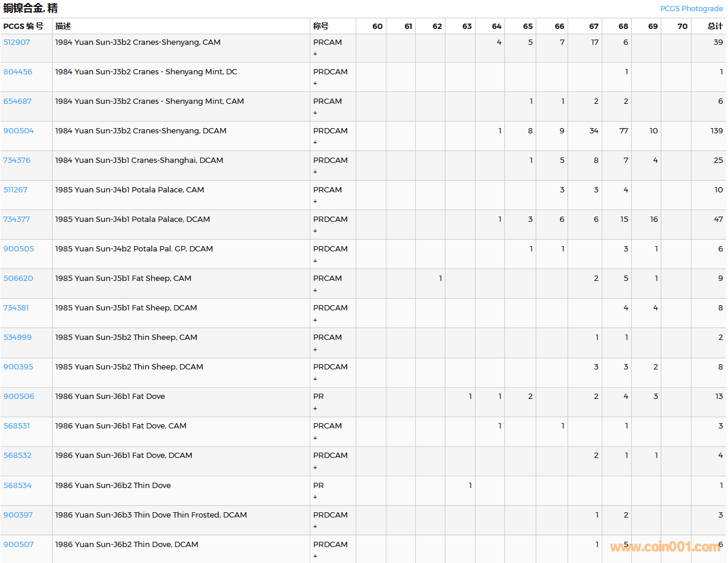Expand plus under PRDCAM in 804456 row
This screenshot has height=563, width=728.
[x=315, y=84]
